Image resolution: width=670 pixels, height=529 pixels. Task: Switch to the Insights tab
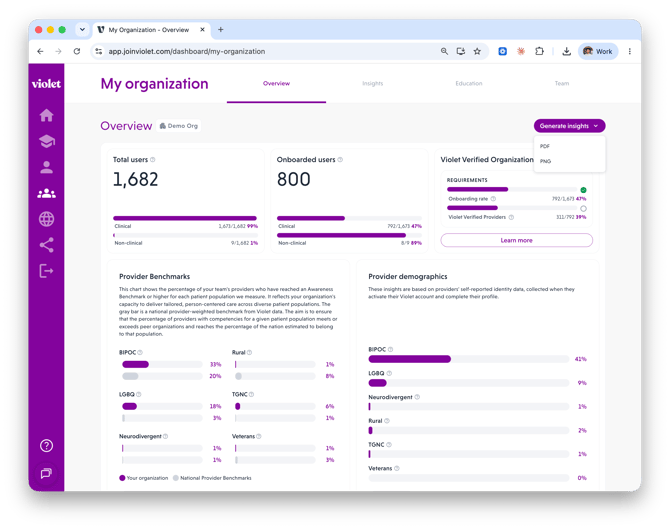point(373,84)
